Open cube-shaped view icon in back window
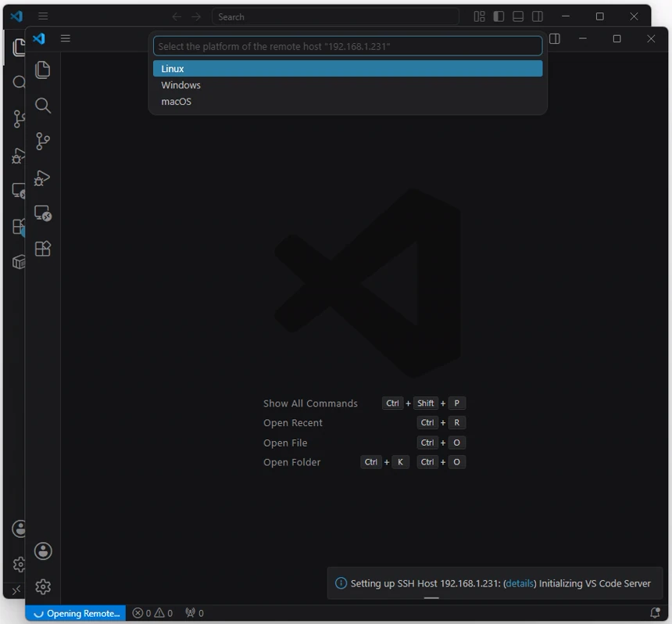Screen dimensions: 672x624 [x=19, y=262]
